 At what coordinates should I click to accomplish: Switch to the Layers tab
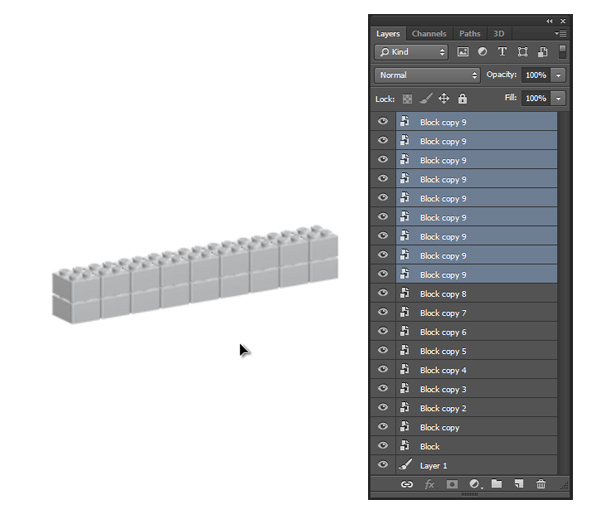coord(388,34)
